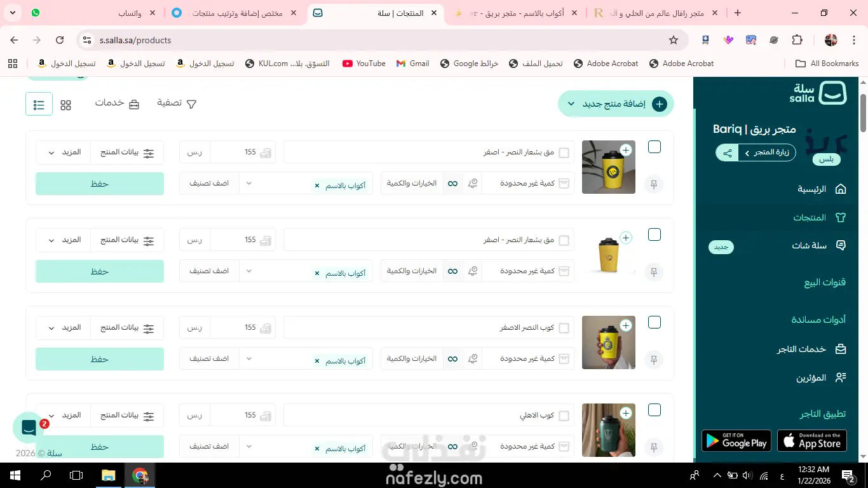Open the Windows Start menu
The image size is (868, 488).
pos(14,475)
